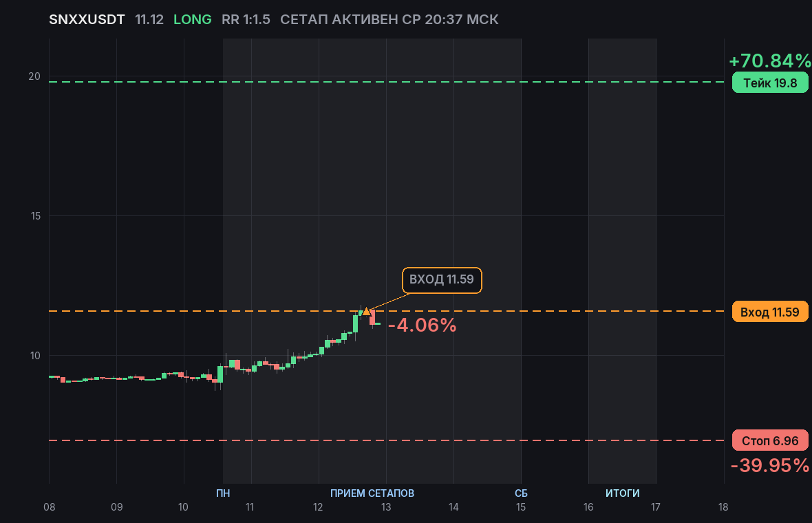The height and width of the screenshot is (523, 812).
Task: Click the red Стоп 6.96 label
Action: (770, 440)
